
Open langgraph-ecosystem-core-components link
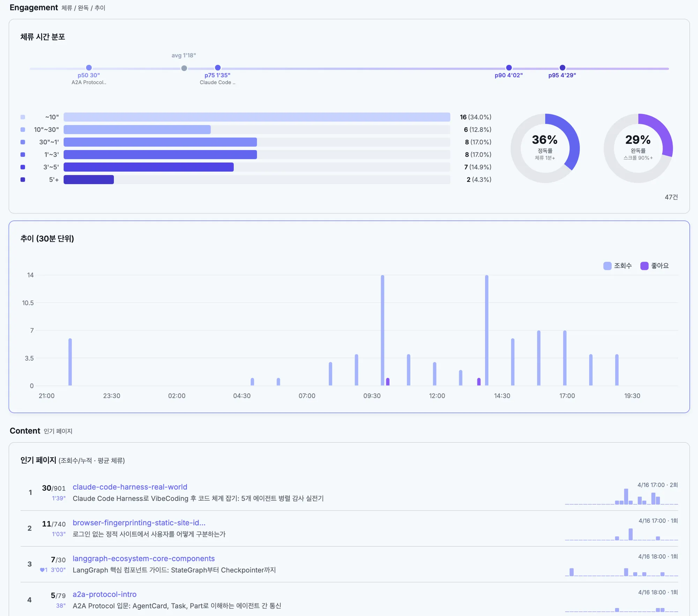[x=143, y=558]
